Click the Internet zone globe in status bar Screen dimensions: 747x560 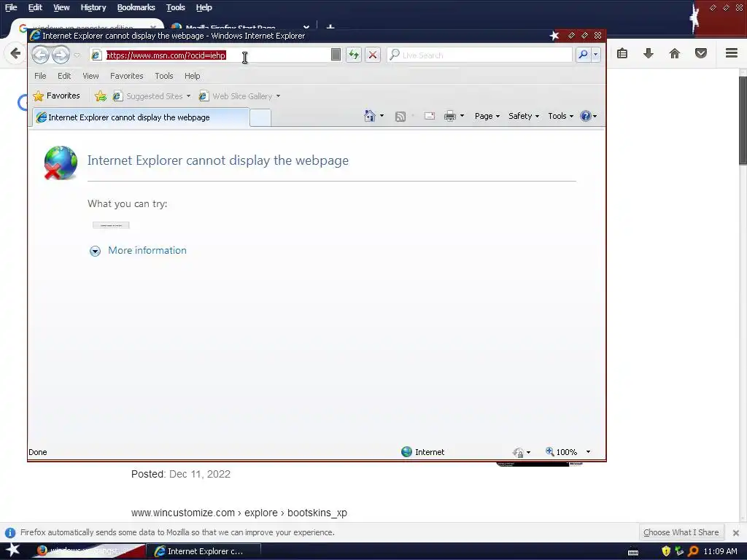tap(406, 452)
